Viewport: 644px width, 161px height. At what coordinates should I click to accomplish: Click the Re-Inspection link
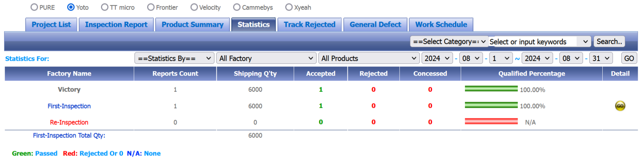69,122
